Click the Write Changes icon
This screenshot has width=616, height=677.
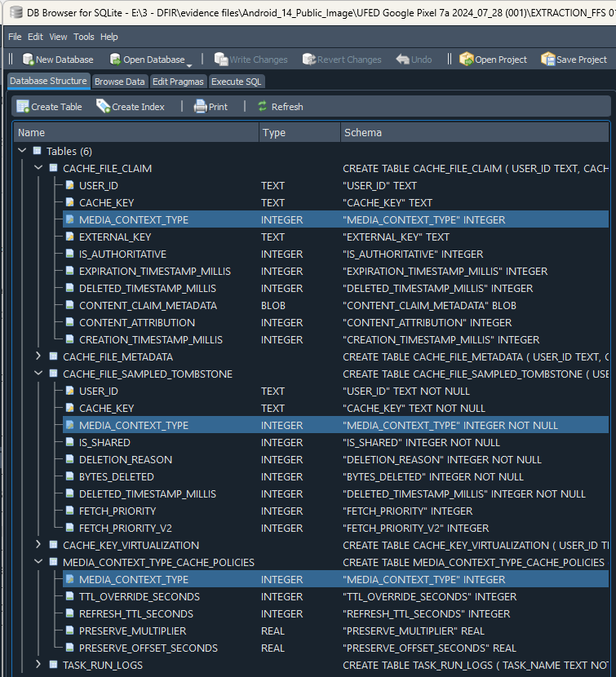221,60
